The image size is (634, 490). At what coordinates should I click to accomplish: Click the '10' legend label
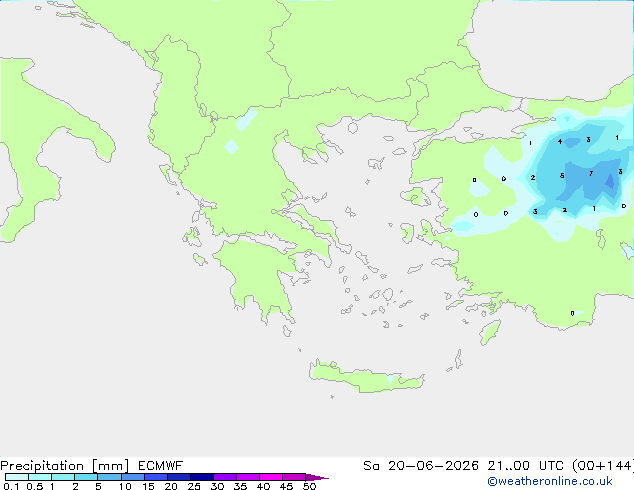click(125, 486)
